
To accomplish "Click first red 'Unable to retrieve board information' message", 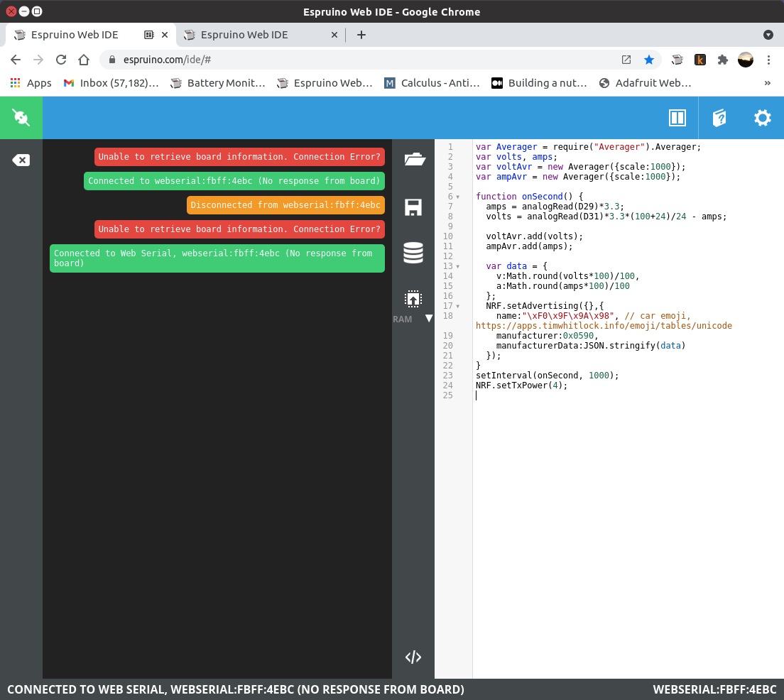I will click(x=239, y=156).
